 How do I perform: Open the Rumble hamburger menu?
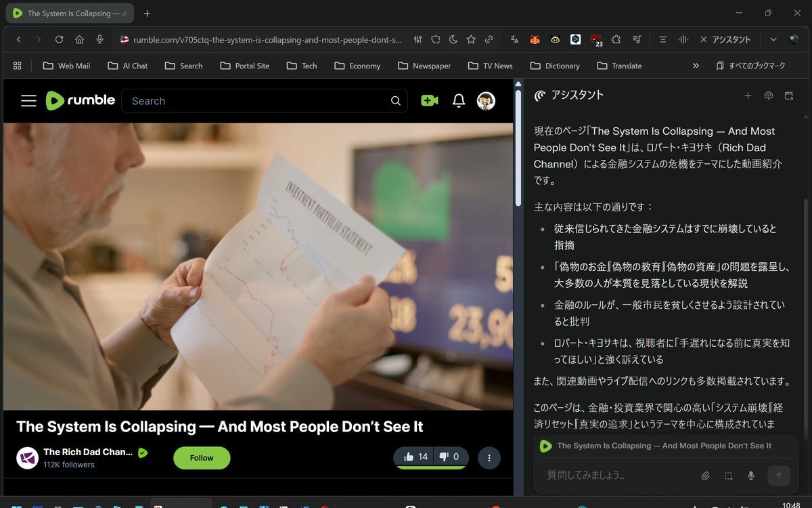coord(28,101)
